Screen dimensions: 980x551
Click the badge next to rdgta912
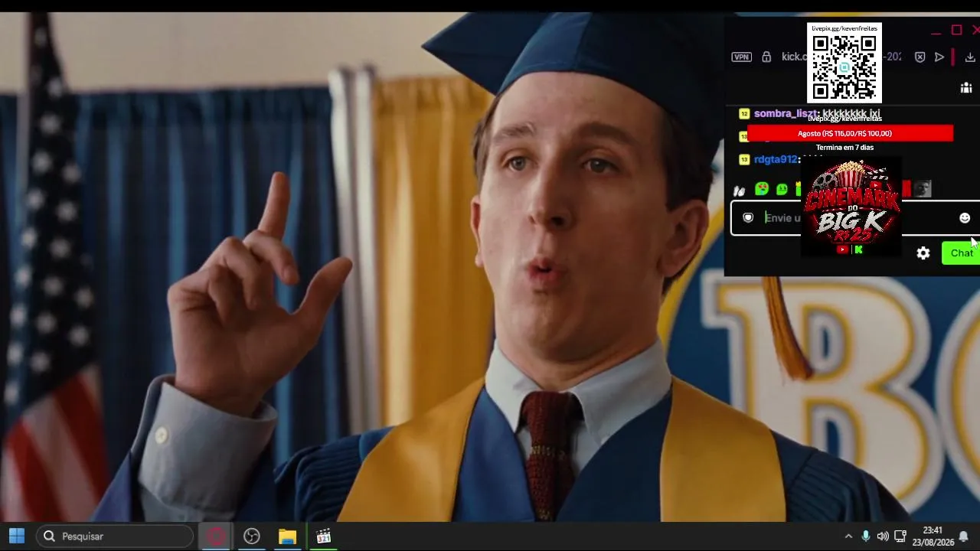pyautogui.click(x=744, y=160)
